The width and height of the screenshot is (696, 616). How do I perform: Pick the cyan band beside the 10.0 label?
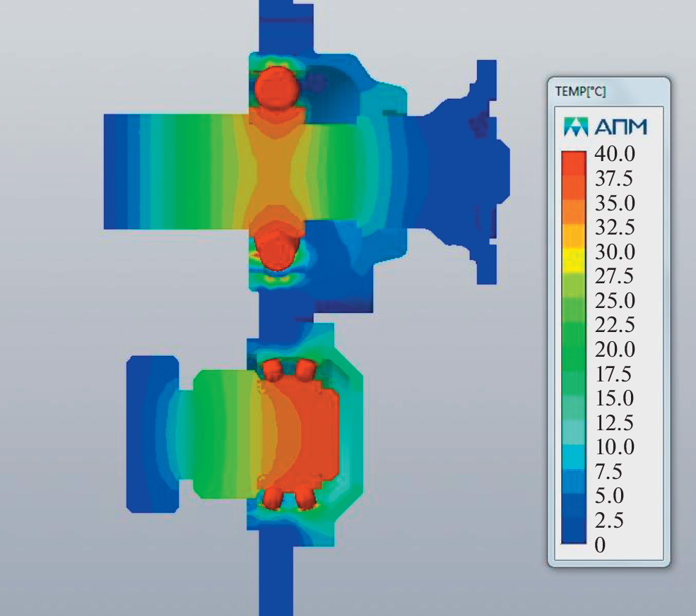pyautogui.click(x=574, y=447)
